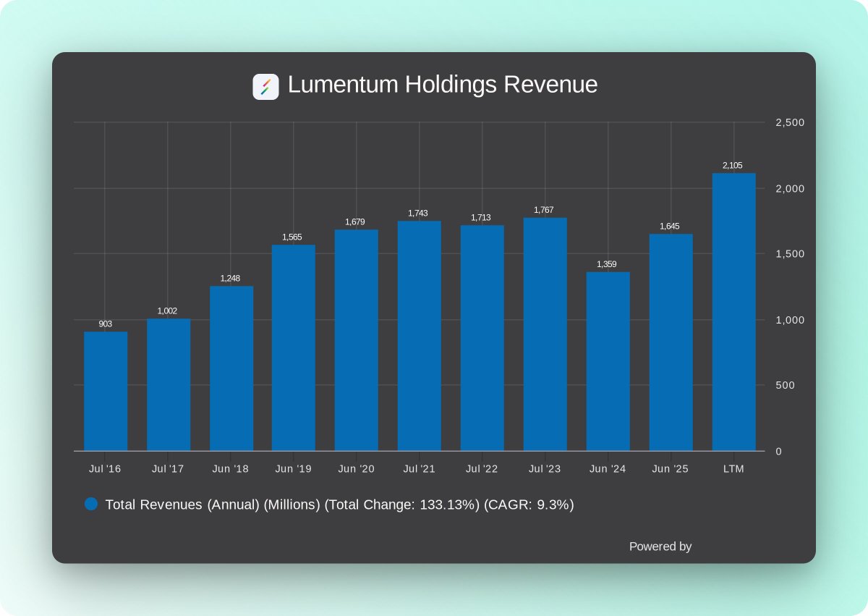The height and width of the screenshot is (616, 868).
Task: Click the Jul '23 x-axis label
Action: click(545, 469)
